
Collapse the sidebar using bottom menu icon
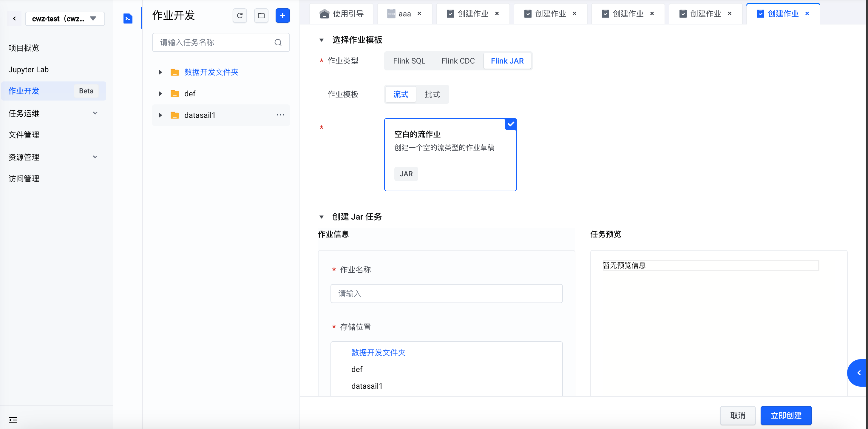(13, 420)
